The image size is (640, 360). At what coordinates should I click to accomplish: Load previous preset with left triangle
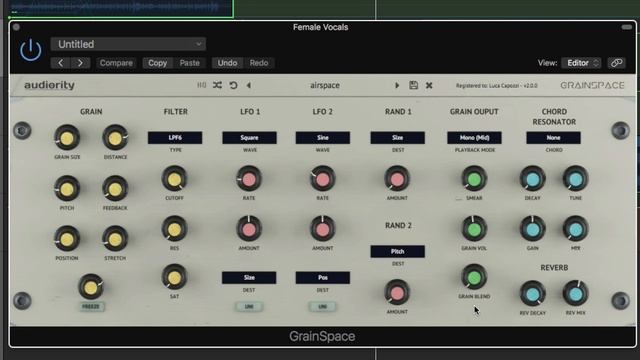click(x=249, y=85)
